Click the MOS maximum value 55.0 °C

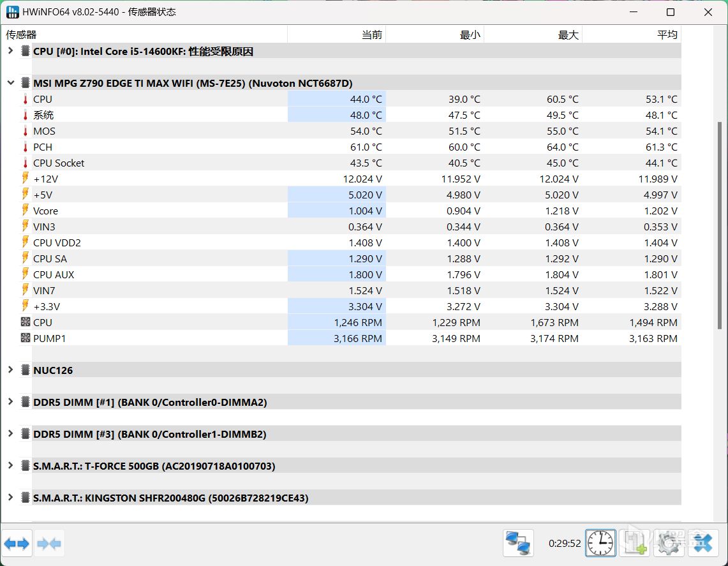tap(563, 131)
